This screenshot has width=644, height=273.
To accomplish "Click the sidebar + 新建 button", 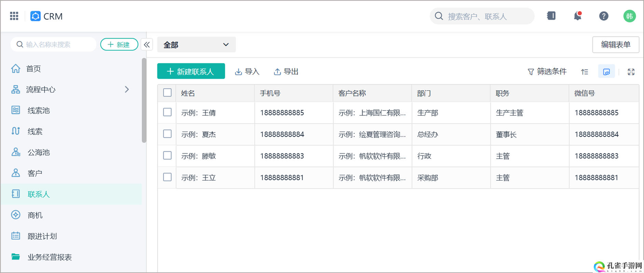I will 119,45.
